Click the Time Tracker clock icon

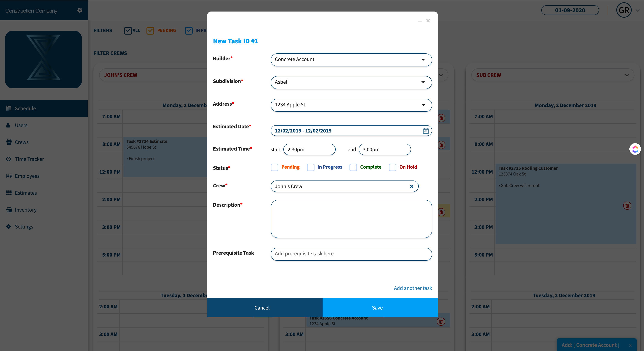pyautogui.click(x=8, y=159)
